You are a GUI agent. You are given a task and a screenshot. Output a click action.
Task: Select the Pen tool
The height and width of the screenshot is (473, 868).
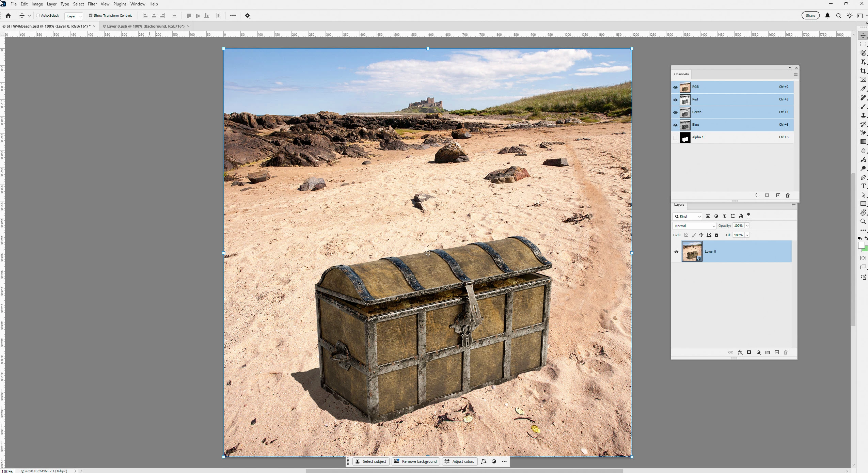863,177
